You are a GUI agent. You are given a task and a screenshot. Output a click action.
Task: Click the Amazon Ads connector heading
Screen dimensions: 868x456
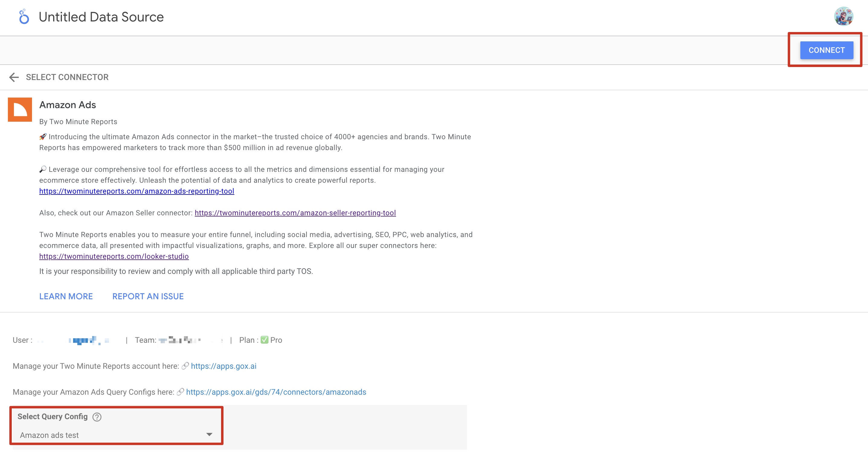(68, 105)
